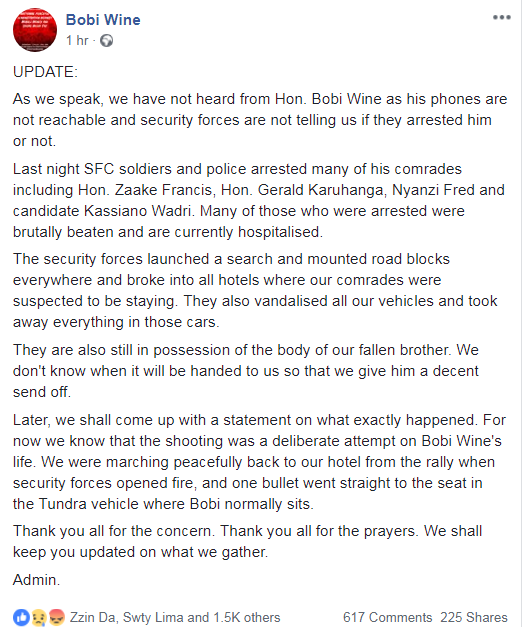Click the Angry reaction emoji icon
Image resolution: width=522 pixels, height=627 pixels.
coord(56,617)
